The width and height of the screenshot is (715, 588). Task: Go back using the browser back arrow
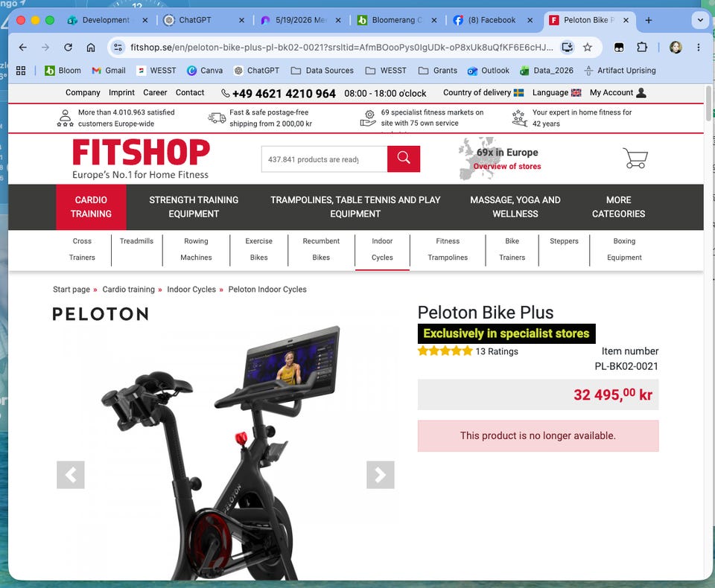pos(23,48)
